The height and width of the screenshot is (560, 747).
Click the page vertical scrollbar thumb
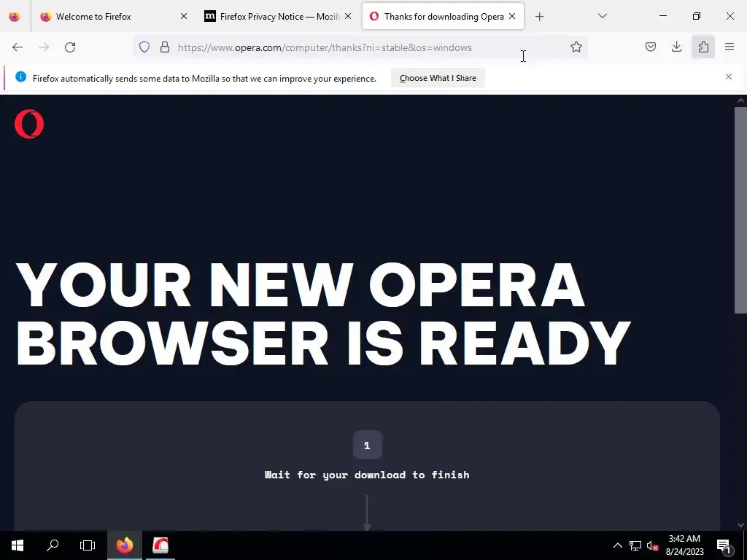(x=740, y=210)
